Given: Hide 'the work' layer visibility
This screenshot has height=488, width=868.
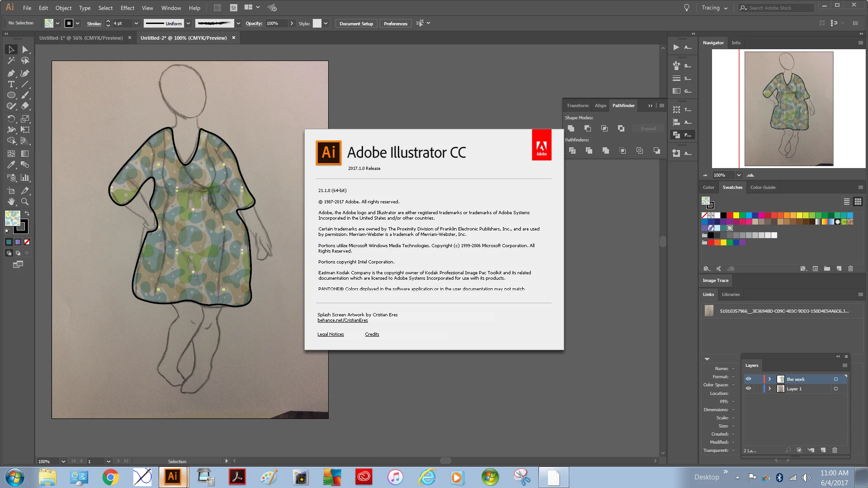Looking at the screenshot, I should point(748,379).
